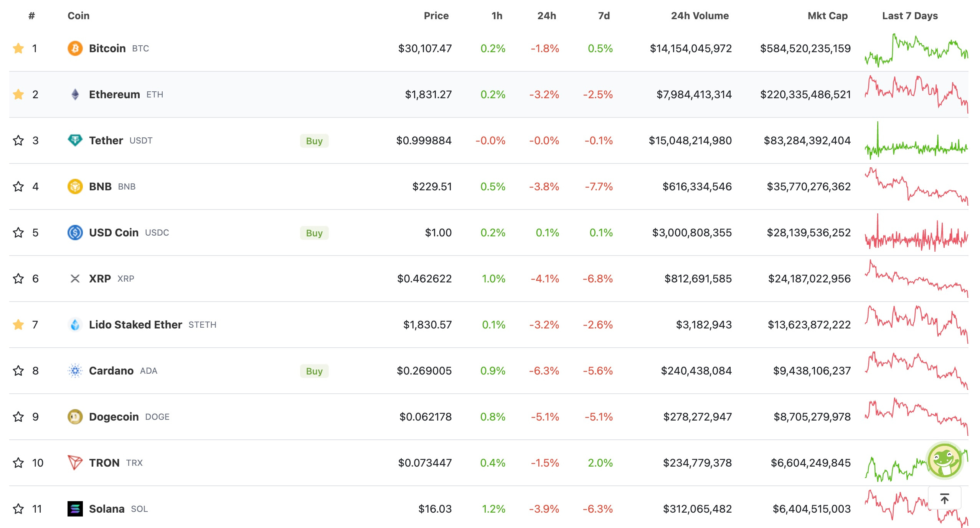Click USD Coin's 7-day sparkline chart
This screenshot has width=980, height=528.
[916, 233]
